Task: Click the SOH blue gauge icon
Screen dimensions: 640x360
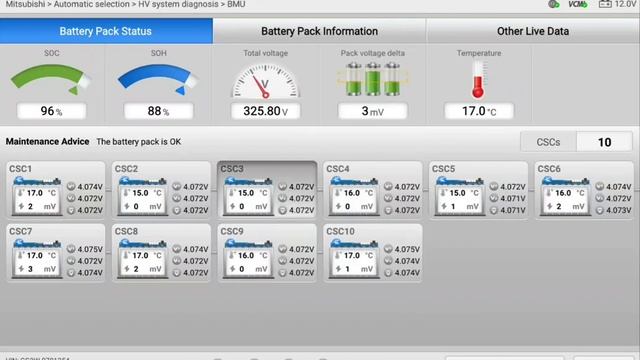Action: coord(157,79)
